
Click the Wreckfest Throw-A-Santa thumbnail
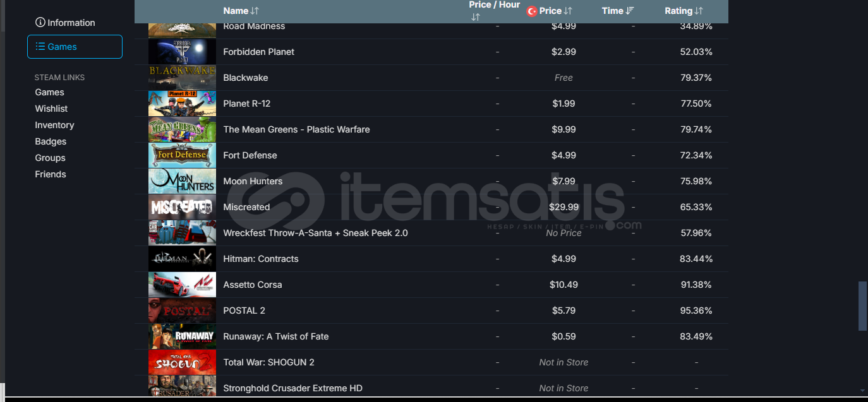point(182,233)
